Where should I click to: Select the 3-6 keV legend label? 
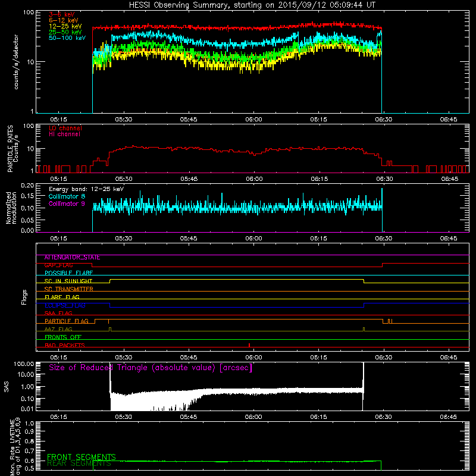tap(62, 14)
